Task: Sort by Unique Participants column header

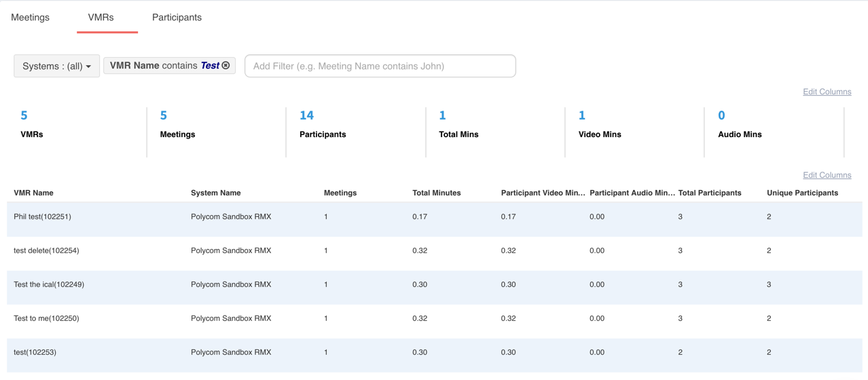Action: (x=802, y=193)
